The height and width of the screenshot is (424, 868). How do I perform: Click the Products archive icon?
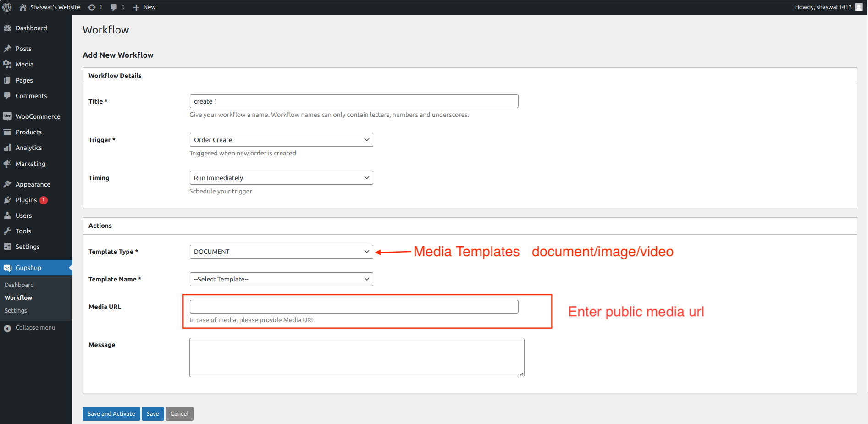pos(7,132)
